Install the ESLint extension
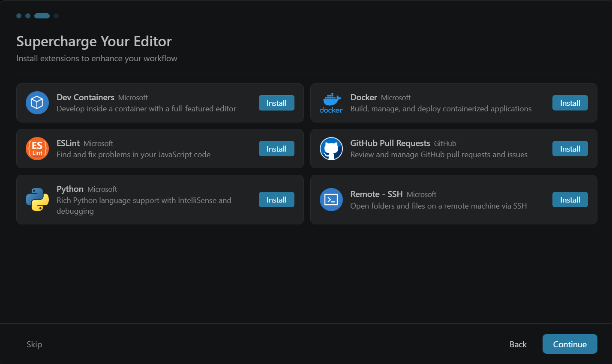Viewport: 612px width, 364px height. 276,149
